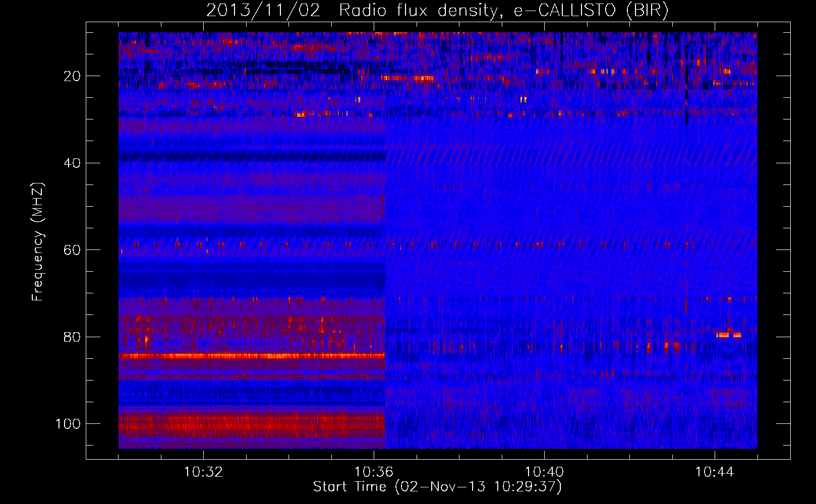Click the 10:32 time tick label
Image resolution: width=816 pixels, height=504 pixels.
point(203,472)
